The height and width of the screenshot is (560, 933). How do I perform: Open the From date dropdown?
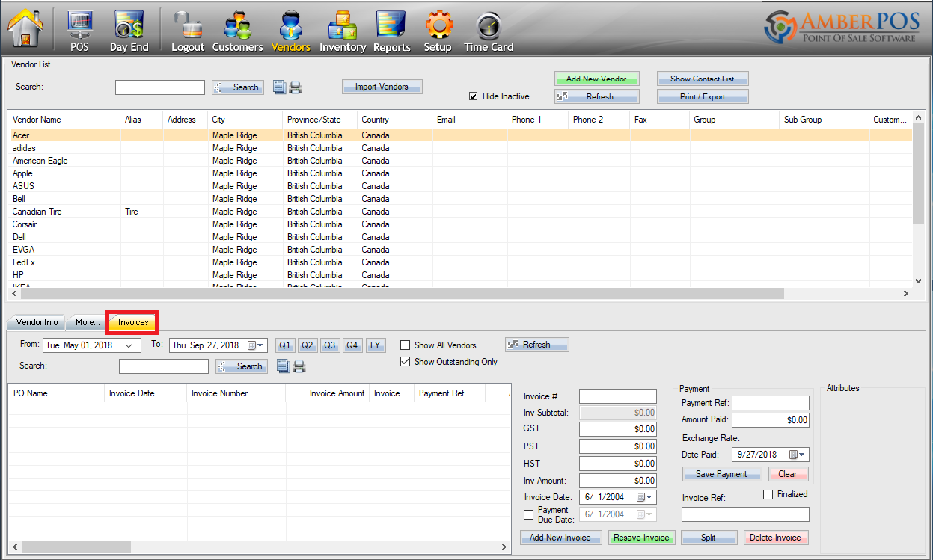tap(129, 345)
